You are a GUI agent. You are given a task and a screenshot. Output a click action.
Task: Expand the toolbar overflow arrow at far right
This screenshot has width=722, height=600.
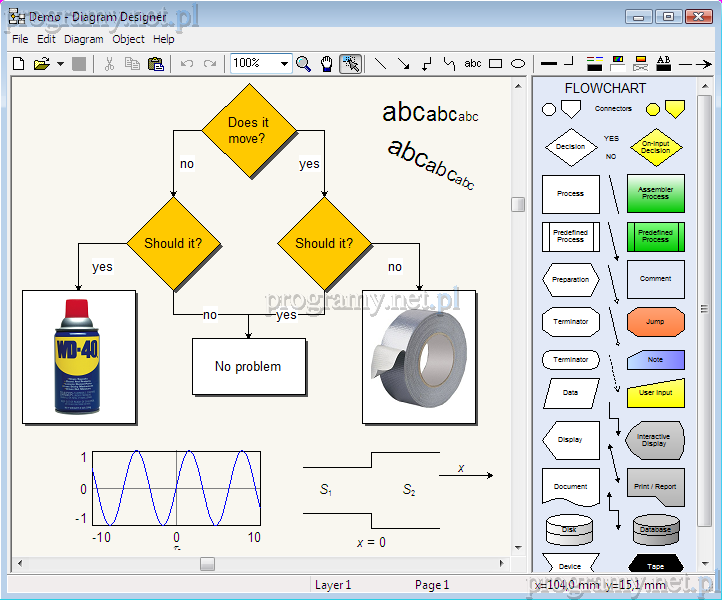coord(711,64)
